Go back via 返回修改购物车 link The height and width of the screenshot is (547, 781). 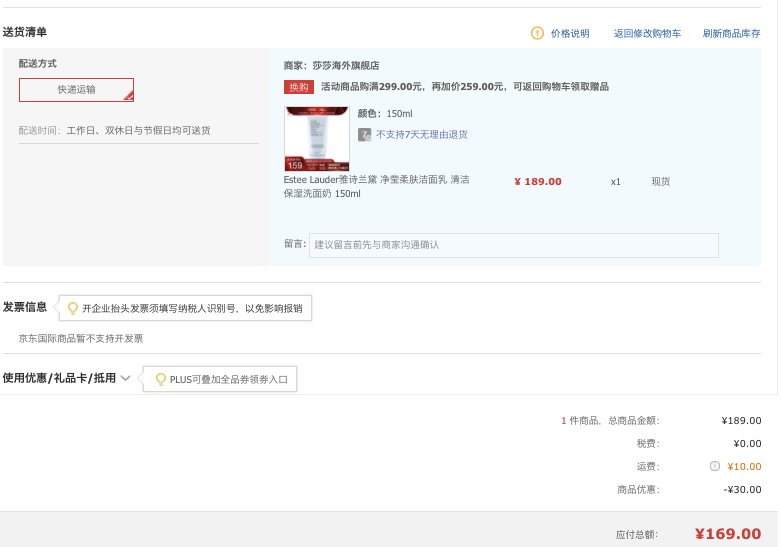point(647,33)
